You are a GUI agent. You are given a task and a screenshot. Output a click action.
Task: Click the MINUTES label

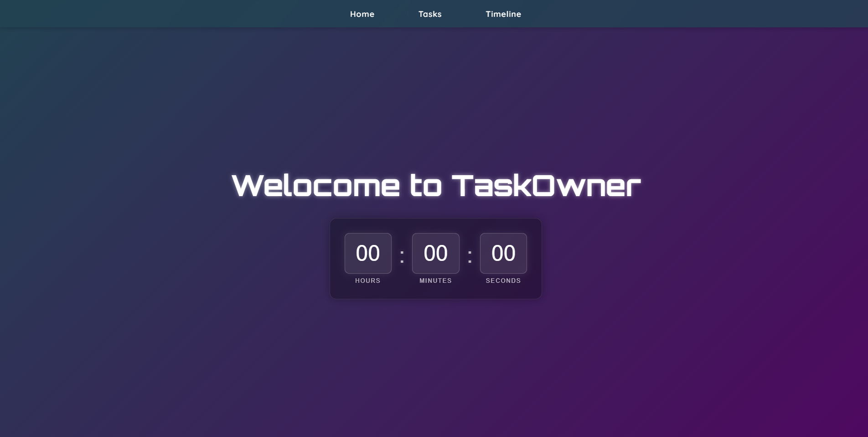pos(436,281)
